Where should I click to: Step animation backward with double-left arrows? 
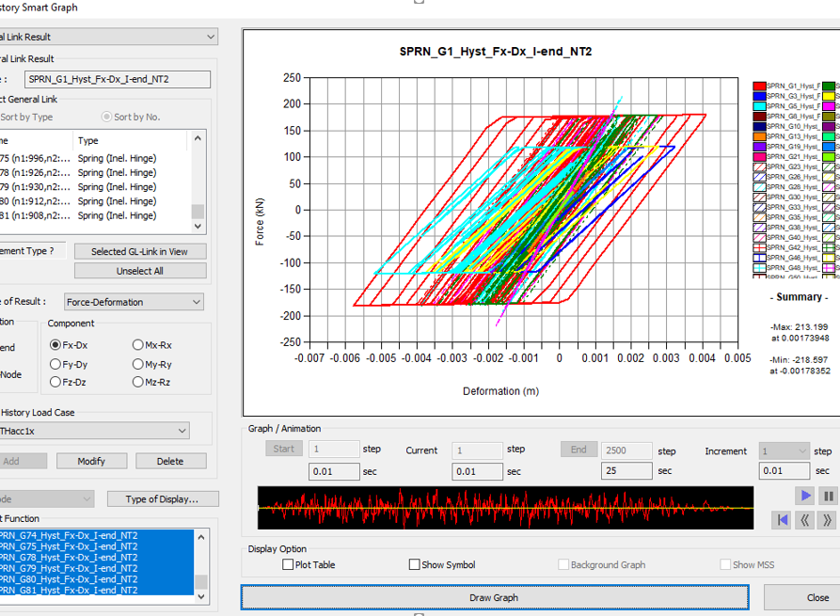(x=804, y=519)
